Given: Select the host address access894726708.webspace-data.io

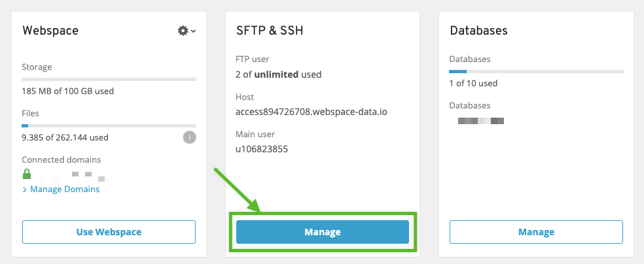Looking at the screenshot, I should point(311,112).
